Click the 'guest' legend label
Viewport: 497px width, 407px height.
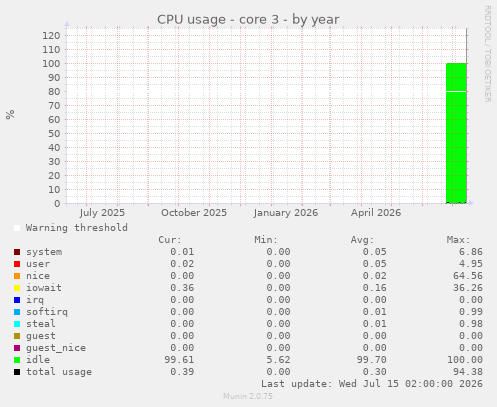[x=41, y=336]
